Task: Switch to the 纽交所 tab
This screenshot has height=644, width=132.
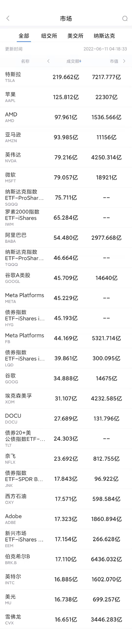Action: coord(49,36)
